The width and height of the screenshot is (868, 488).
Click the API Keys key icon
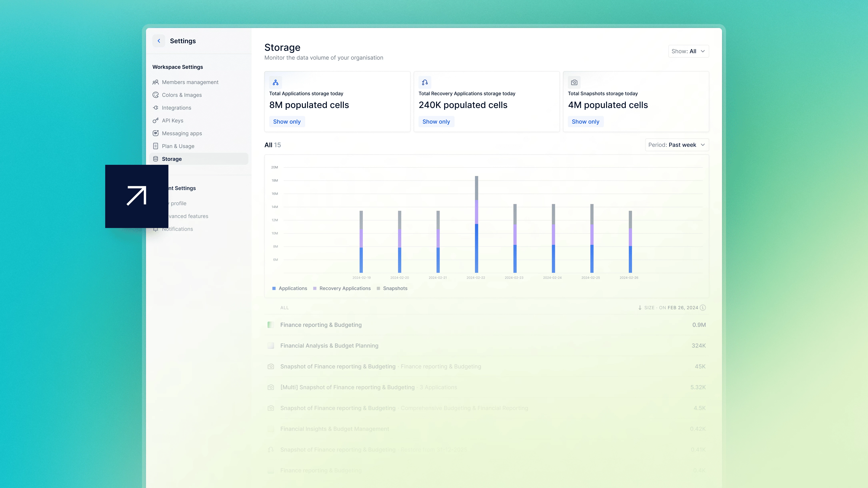pyautogui.click(x=155, y=121)
